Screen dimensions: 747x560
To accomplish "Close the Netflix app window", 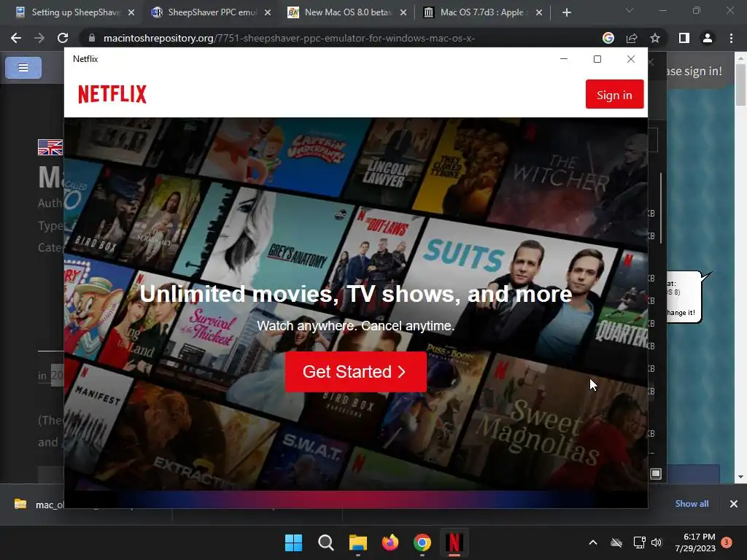I will point(631,59).
